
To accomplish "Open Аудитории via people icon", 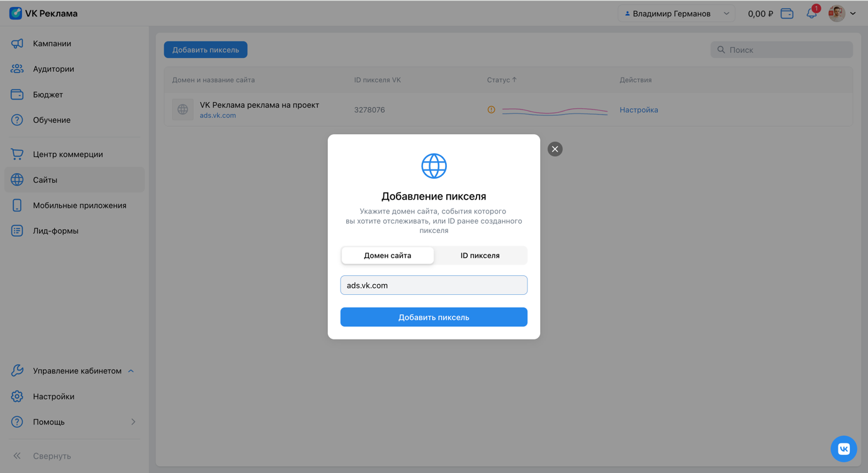I will (x=17, y=69).
